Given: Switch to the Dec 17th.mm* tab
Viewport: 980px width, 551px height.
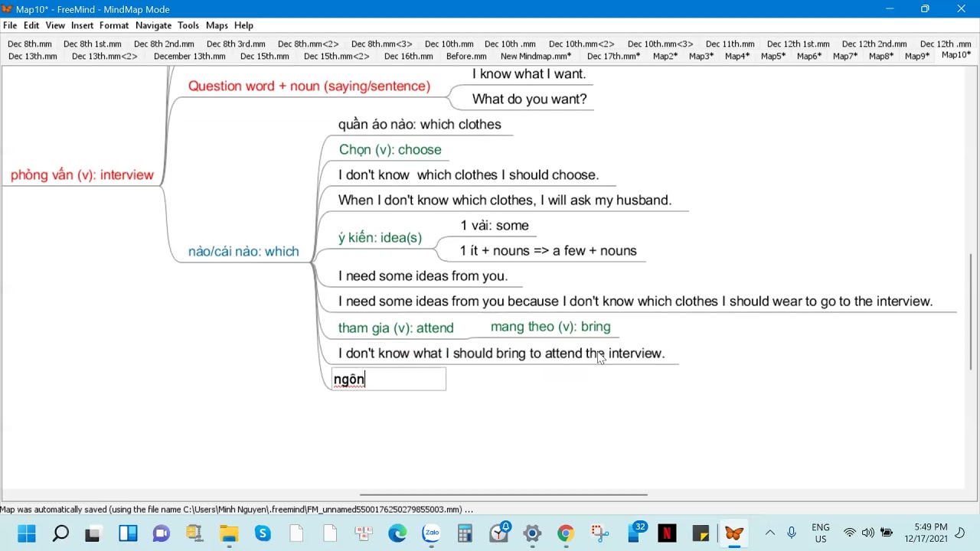Looking at the screenshot, I should pos(613,56).
